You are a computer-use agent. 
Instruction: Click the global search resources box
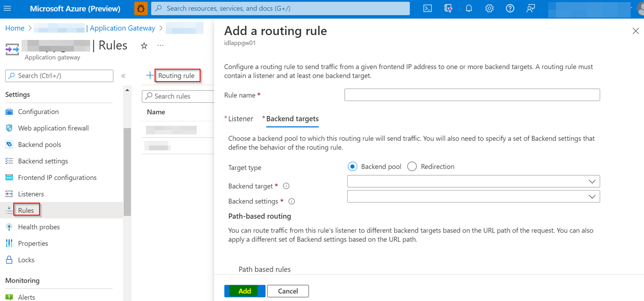click(280, 9)
